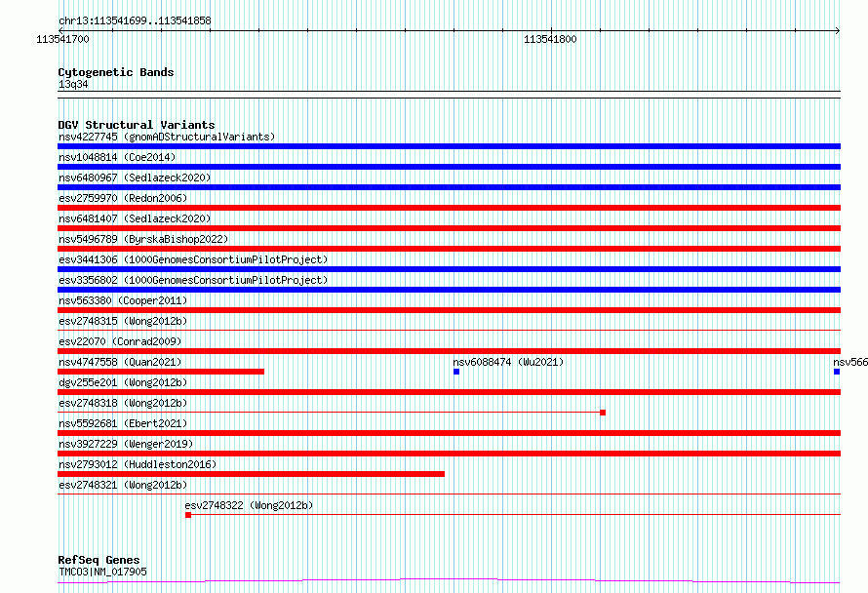Open variant nsv6480967 (Sedlazeck2020) label
Image resolution: width=868 pixels, height=593 pixels.
tap(135, 178)
